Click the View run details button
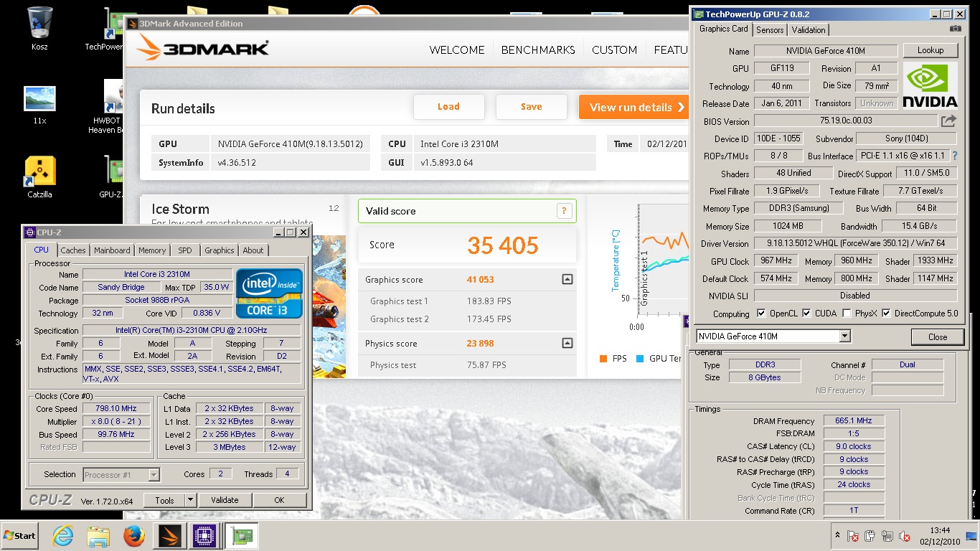Screen dimensions: 980x551 pyautogui.click(x=634, y=107)
